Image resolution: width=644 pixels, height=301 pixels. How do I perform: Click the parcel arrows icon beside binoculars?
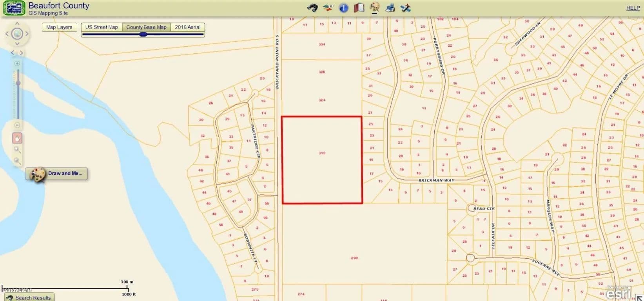tap(328, 8)
